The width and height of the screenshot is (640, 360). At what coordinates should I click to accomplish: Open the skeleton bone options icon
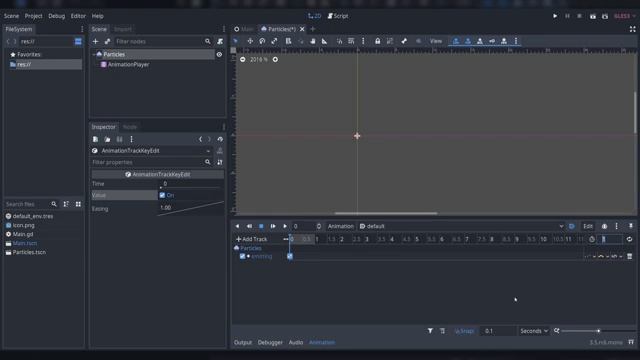coord(404,41)
